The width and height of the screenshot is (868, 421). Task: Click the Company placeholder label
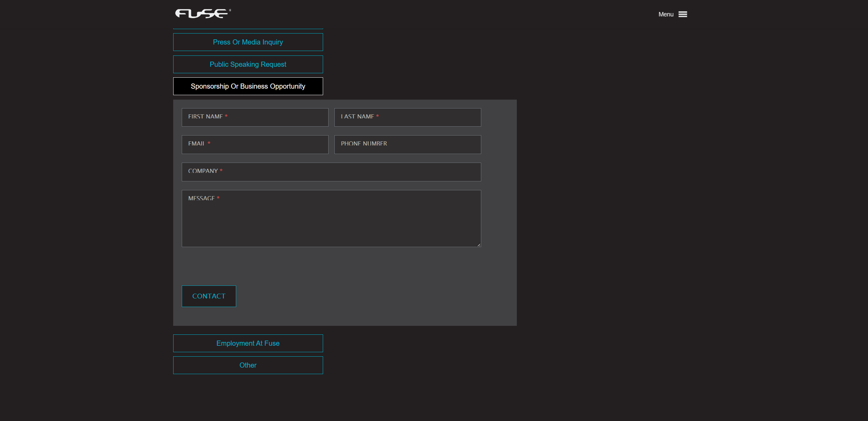tap(203, 171)
